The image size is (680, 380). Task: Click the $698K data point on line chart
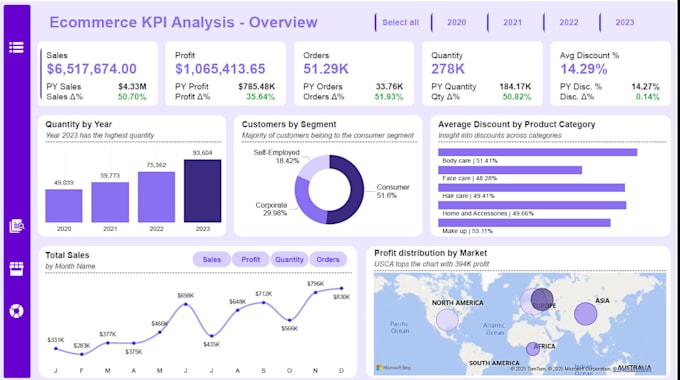click(186, 304)
